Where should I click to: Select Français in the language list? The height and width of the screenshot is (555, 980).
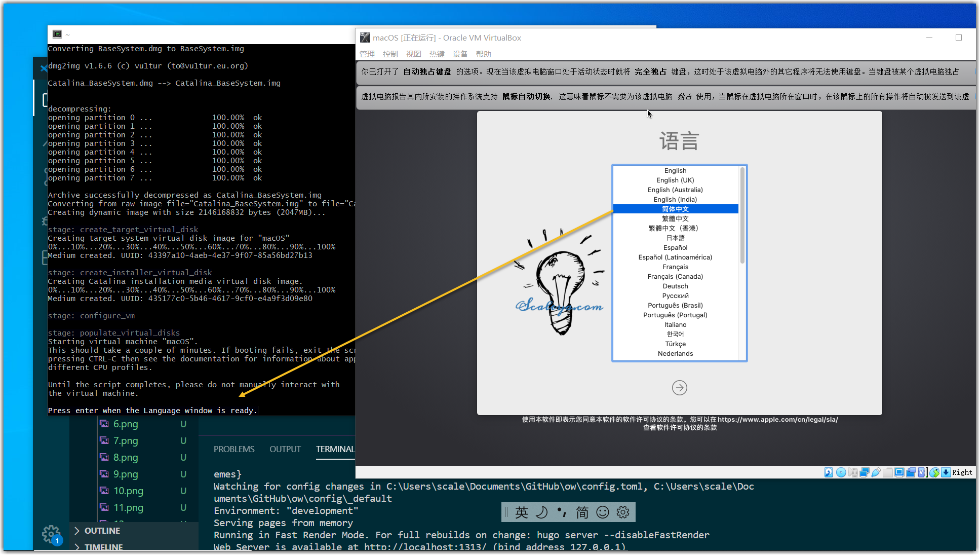tap(675, 267)
